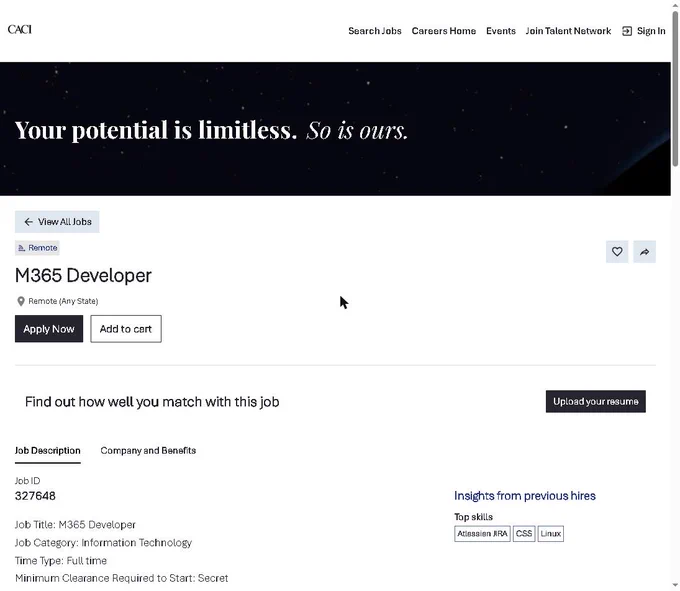Click the Insights from previous hires heading

(x=525, y=496)
